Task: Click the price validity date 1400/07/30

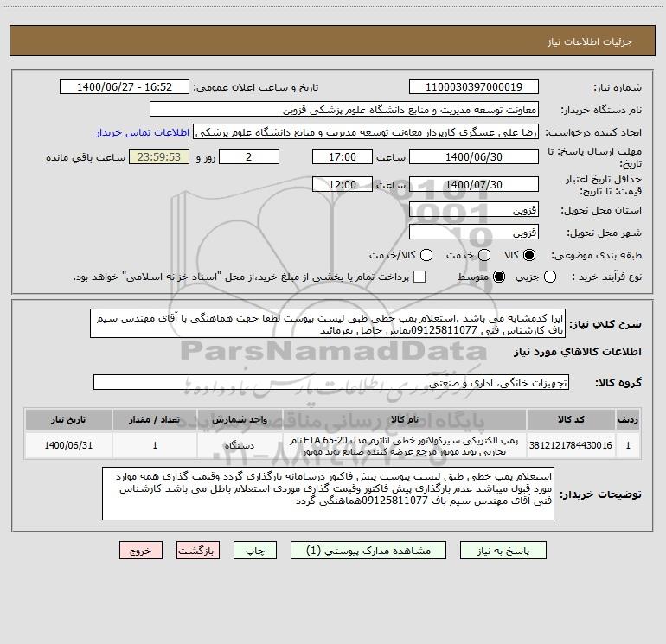Action: point(474,184)
